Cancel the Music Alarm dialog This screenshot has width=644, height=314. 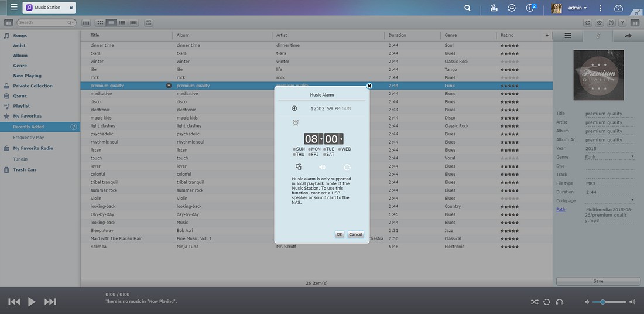tap(355, 235)
